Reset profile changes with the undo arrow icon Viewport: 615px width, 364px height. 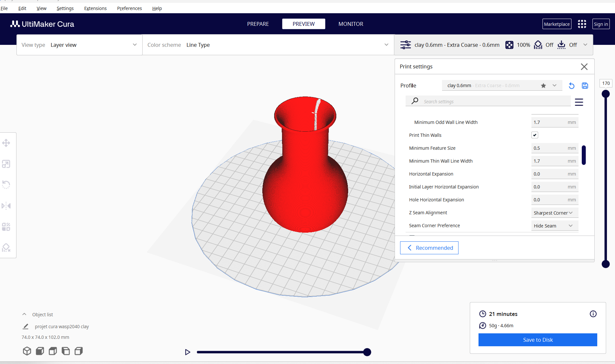coord(571,86)
